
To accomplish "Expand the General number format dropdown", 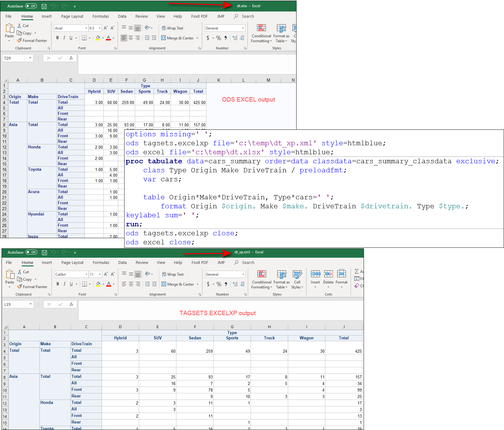I will pyautogui.click(x=242, y=28).
